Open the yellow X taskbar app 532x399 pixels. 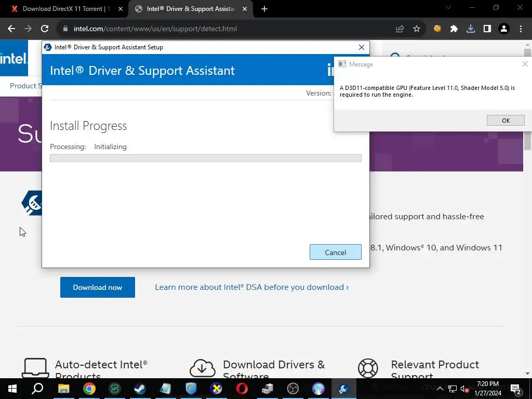[x=216, y=389]
